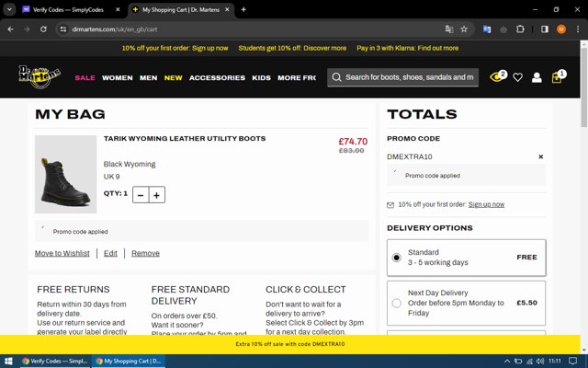Click the search for boots input field
This screenshot has height=368, width=588.
[x=410, y=77]
